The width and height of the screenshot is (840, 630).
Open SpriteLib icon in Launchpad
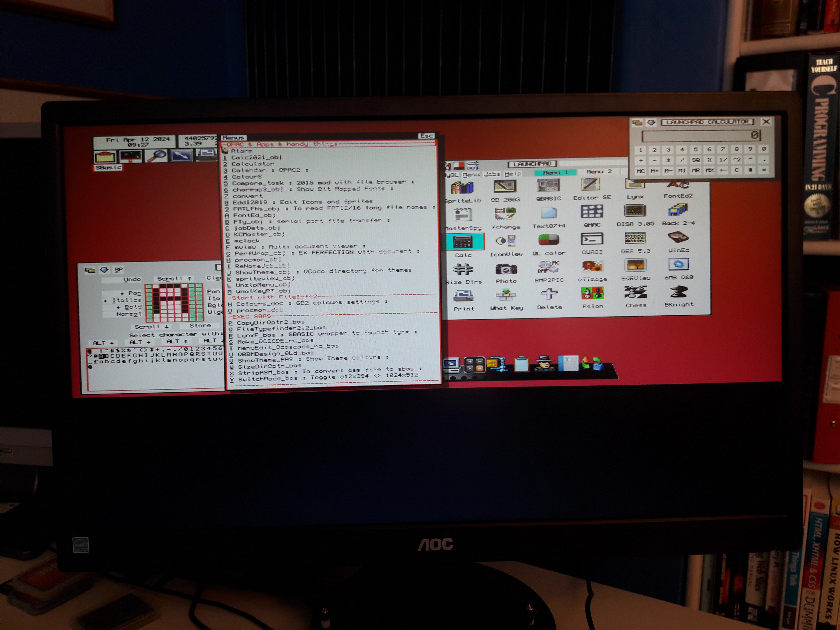tap(462, 188)
